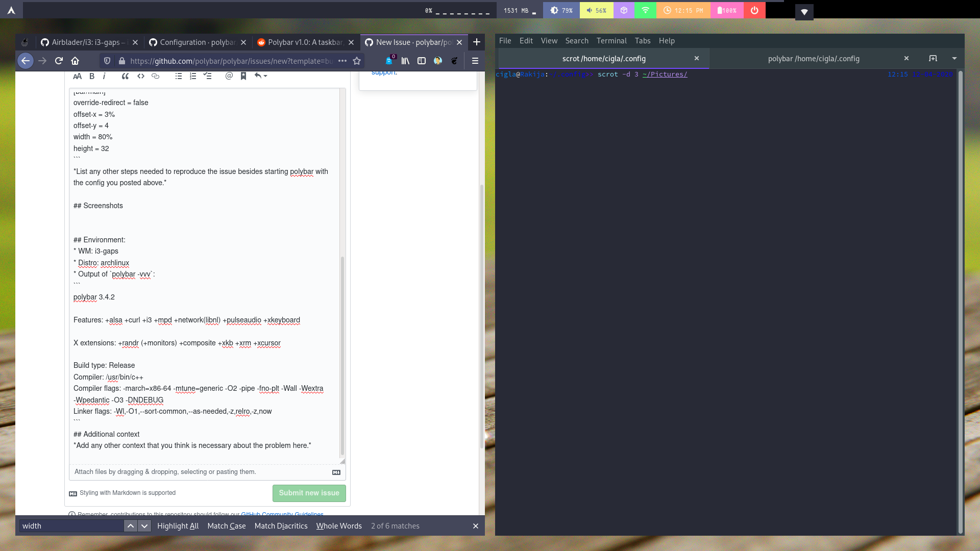980x551 pixels.
Task: Open the terminal tab list dropdown
Action: (x=954, y=58)
